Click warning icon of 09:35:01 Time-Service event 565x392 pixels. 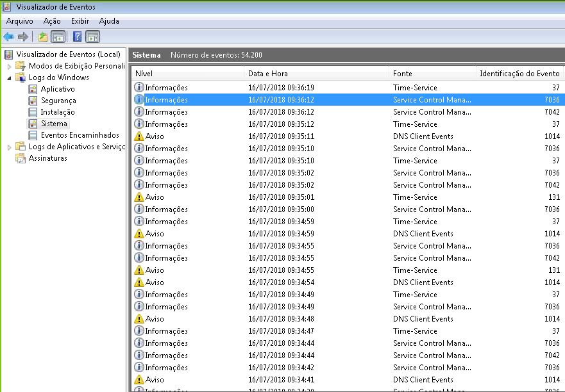[139, 197]
